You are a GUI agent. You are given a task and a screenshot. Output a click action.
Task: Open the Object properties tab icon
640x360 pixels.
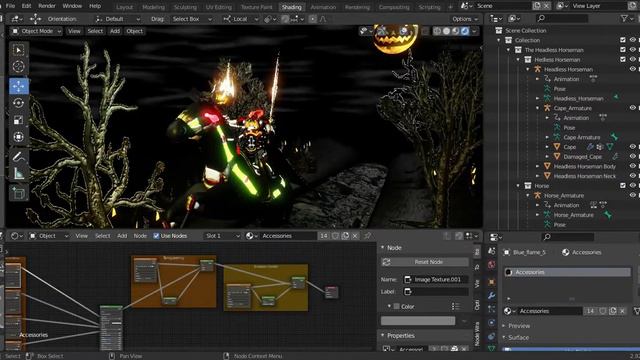(491, 282)
